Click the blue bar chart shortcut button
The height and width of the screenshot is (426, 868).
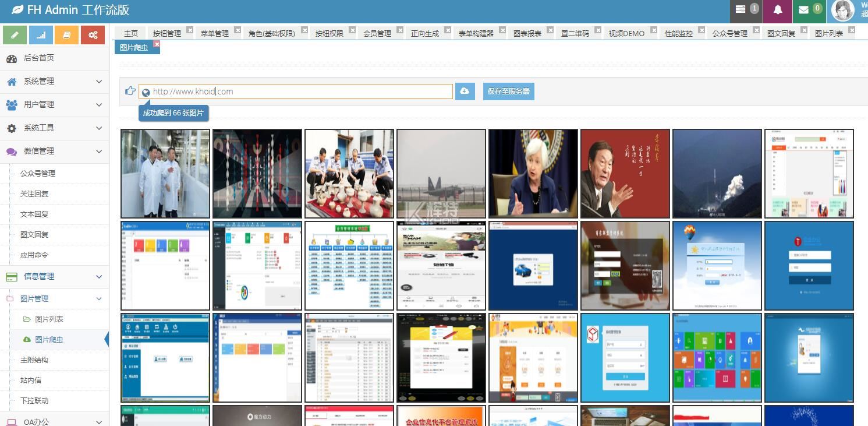click(x=41, y=34)
